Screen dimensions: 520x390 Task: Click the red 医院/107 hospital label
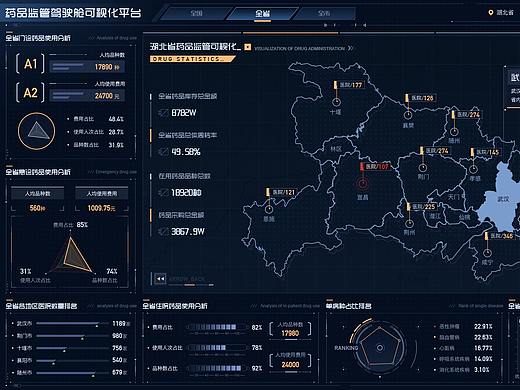[377, 166]
